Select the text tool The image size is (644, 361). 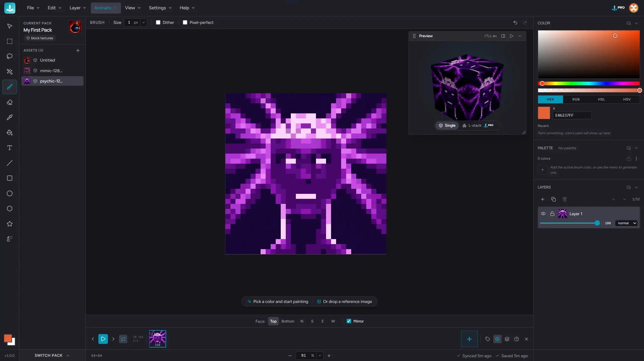pyautogui.click(x=10, y=148)
